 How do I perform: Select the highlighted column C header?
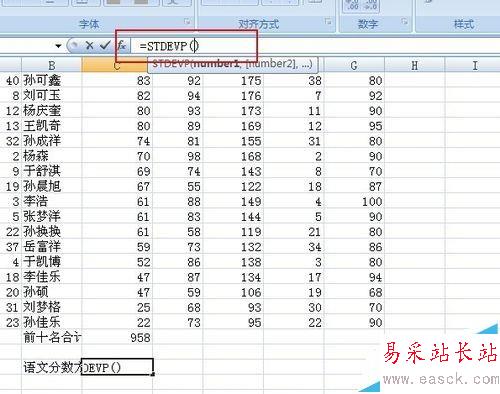[116, 65]
